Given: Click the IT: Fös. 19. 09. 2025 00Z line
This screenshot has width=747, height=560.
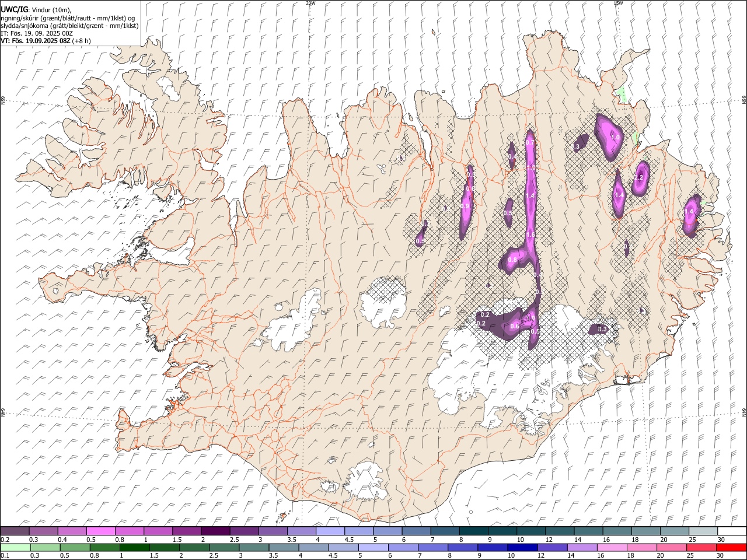Looking at the screenshot, I should coord(37,33).
